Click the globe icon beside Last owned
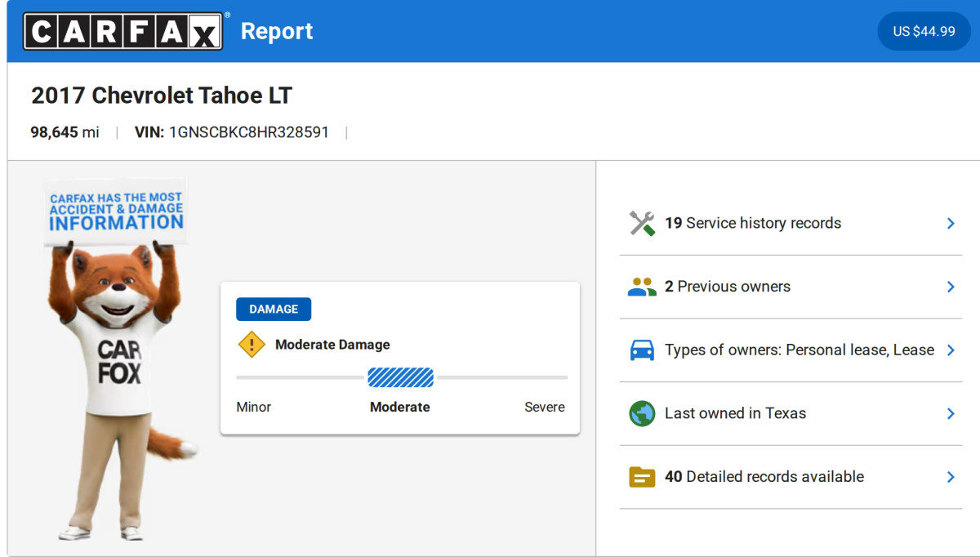Image resolution: width=980 pixels, height=557 pixels. (642, 413)
